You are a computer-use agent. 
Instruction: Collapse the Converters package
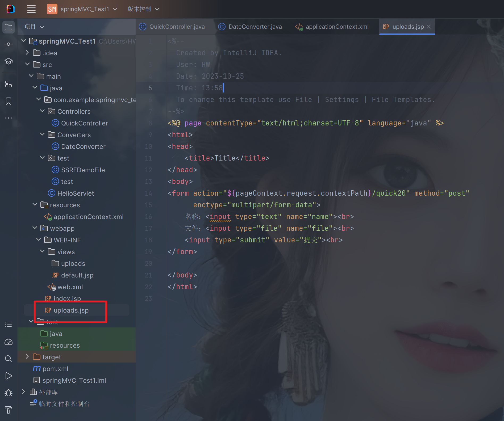[x=42, y=134]
